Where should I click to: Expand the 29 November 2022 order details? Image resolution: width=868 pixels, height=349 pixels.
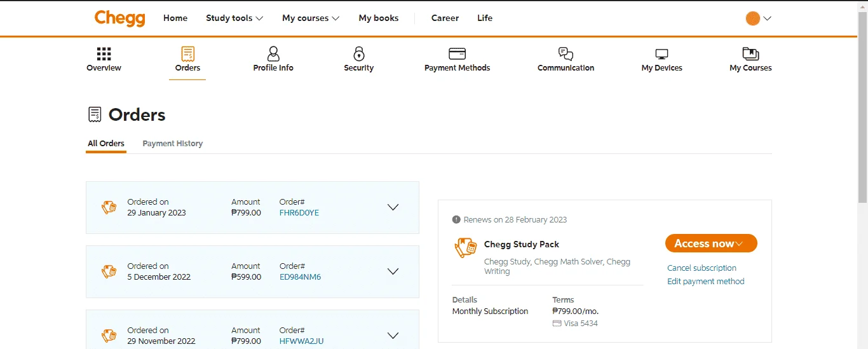(x=393, y=336)
